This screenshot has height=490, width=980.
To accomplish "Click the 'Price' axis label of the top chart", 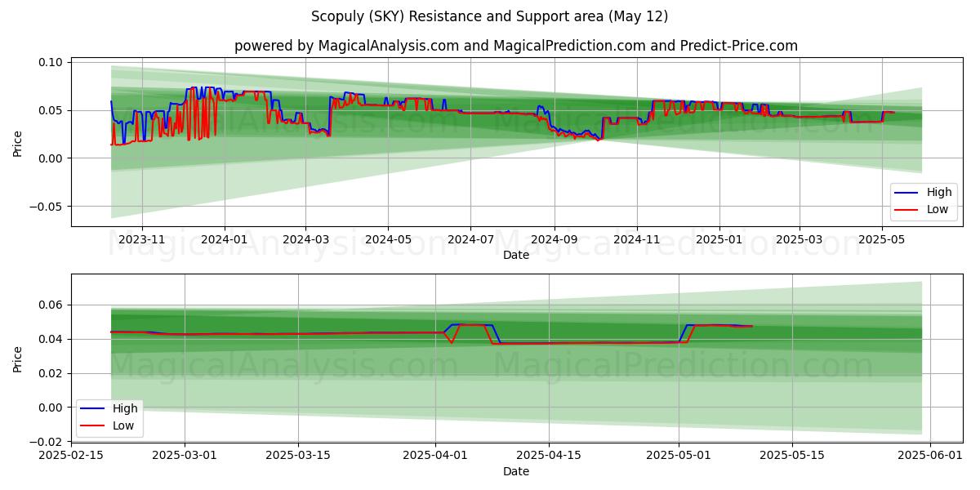I will coord(18,144).
